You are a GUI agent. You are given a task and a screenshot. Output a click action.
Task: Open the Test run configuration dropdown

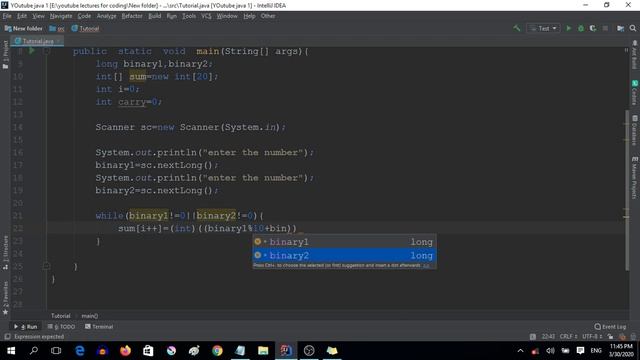tap(543, 28)
